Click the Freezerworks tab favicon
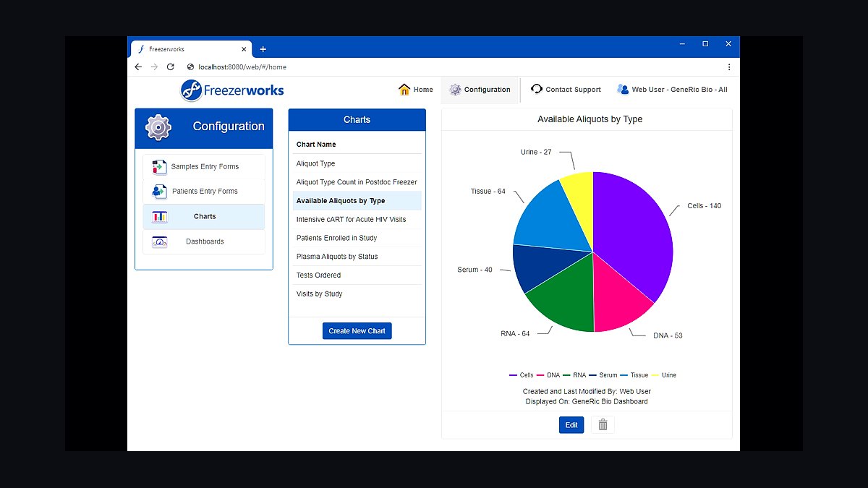The height and width of the screenshot is (488, 868). (x=141, y=49)
